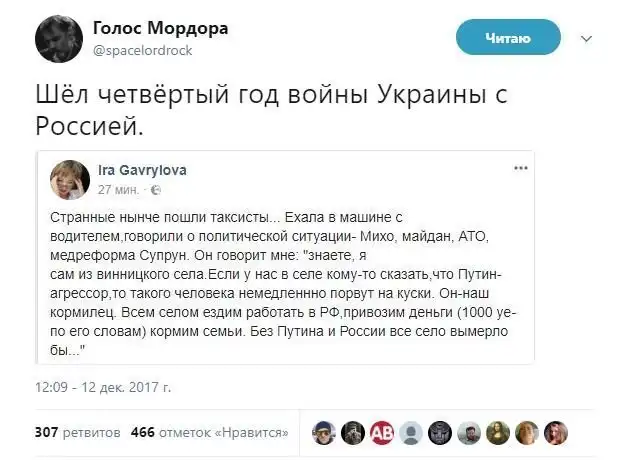This screenshot has width=627, height=460.
Task: Click the first liker avatar with sunglasses
Action: (323, 432)
